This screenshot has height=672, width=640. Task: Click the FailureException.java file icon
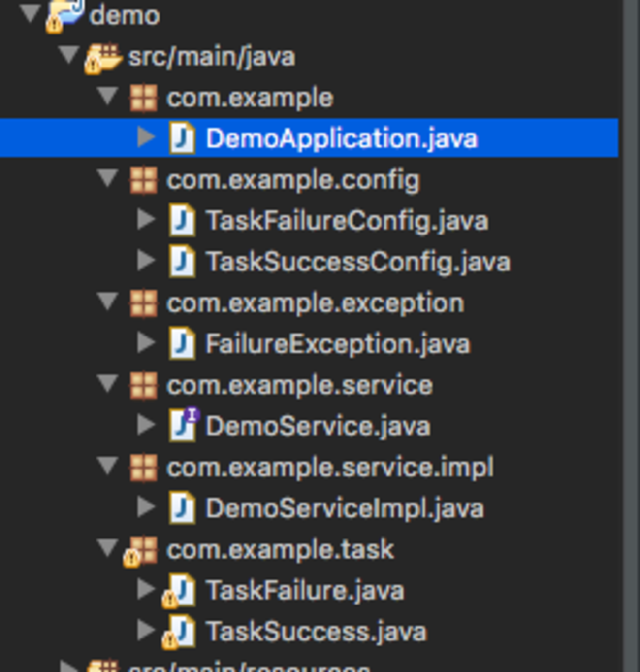[x=182, y=344]
